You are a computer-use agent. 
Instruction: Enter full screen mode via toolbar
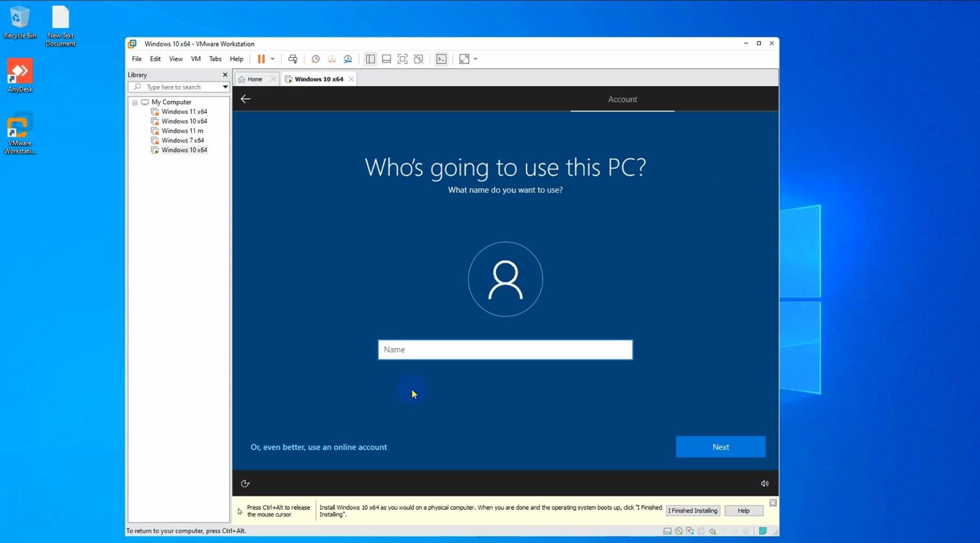403,59
